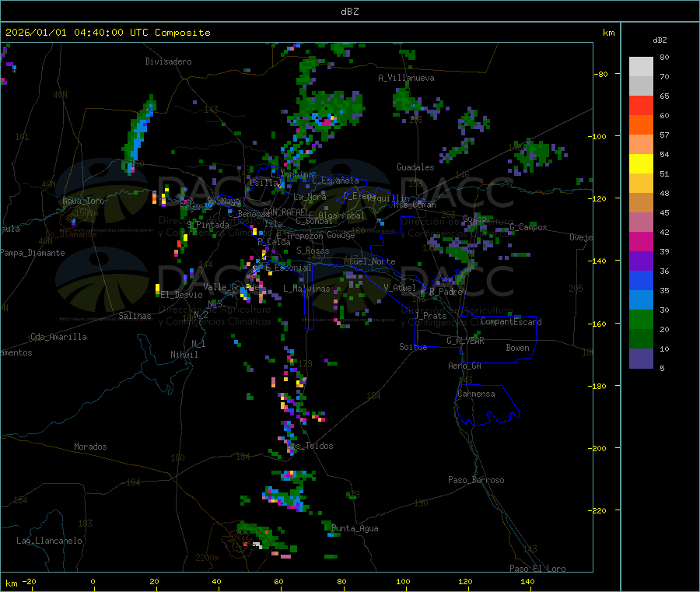This screenshot has height=592, width=700.
Task: Select the Cda_Amarilla label
Action: click(58, 337)
